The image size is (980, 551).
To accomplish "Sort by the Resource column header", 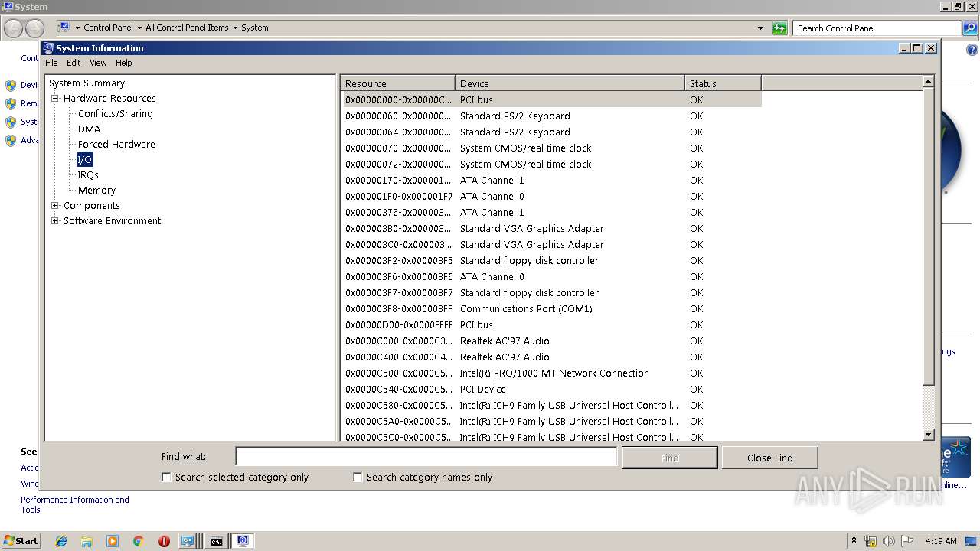I will (398, 83).
